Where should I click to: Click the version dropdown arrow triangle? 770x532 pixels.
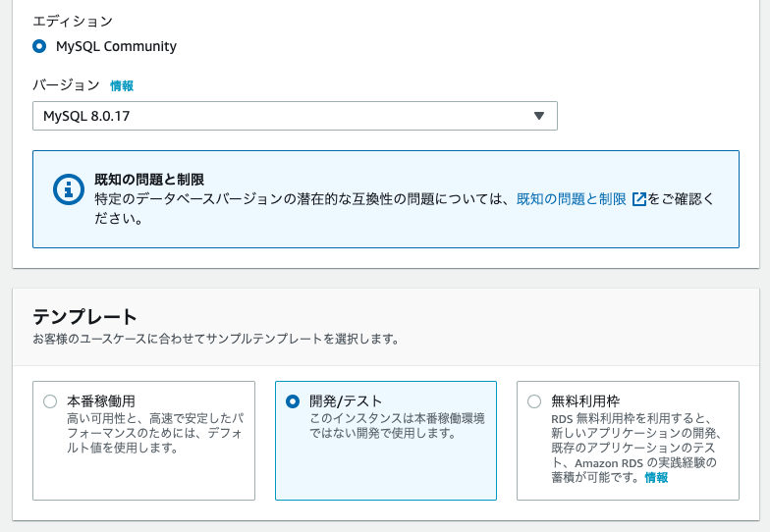coord(538,116)
